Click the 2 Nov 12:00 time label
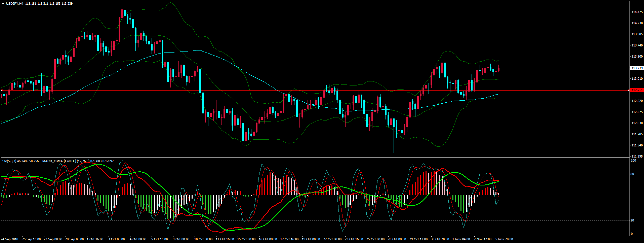This screenshot has width=644, height=243. click(x=482, y=239)
